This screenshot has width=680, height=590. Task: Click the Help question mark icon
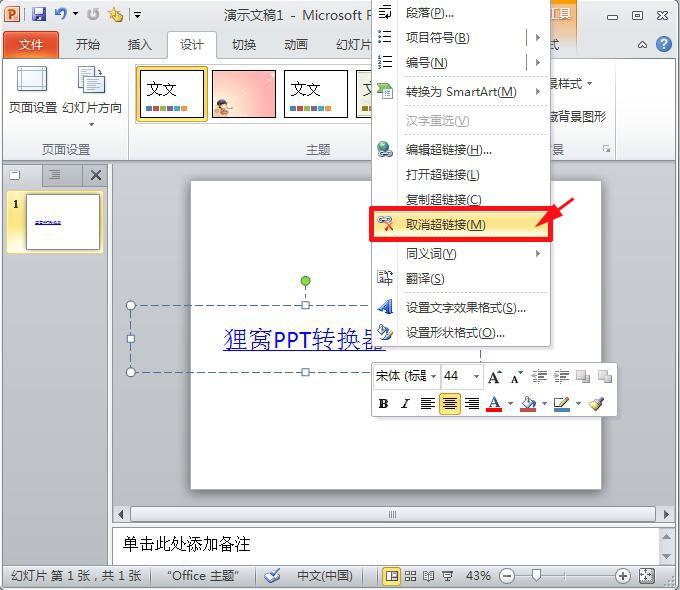[x=664, y=44]
